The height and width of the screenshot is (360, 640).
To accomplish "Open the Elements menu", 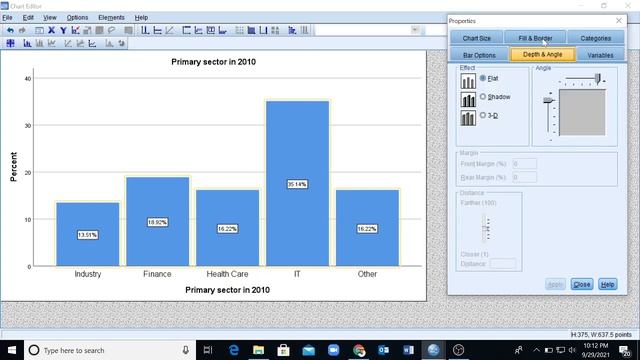I will 111,18.
